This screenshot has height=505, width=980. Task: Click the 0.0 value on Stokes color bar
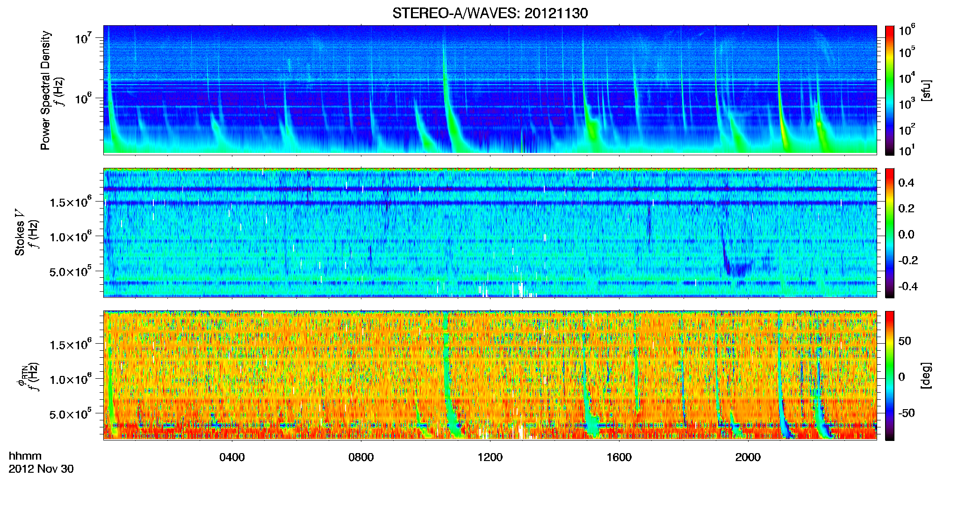point(906,235)
